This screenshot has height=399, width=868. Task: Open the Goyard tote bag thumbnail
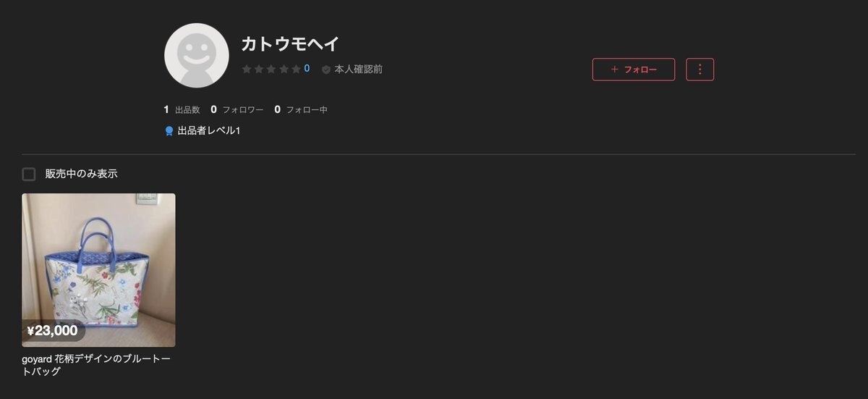pyautogui.click(x=98, y=270)
